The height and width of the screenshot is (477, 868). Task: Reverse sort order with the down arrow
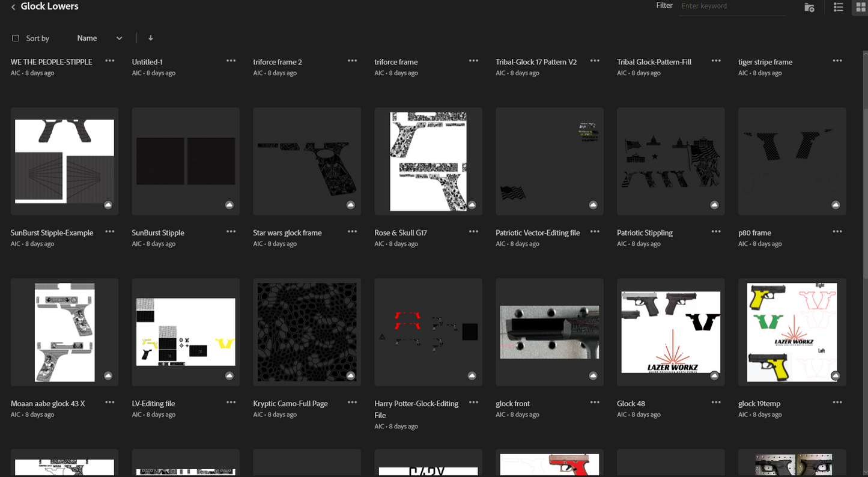[151, 38]
